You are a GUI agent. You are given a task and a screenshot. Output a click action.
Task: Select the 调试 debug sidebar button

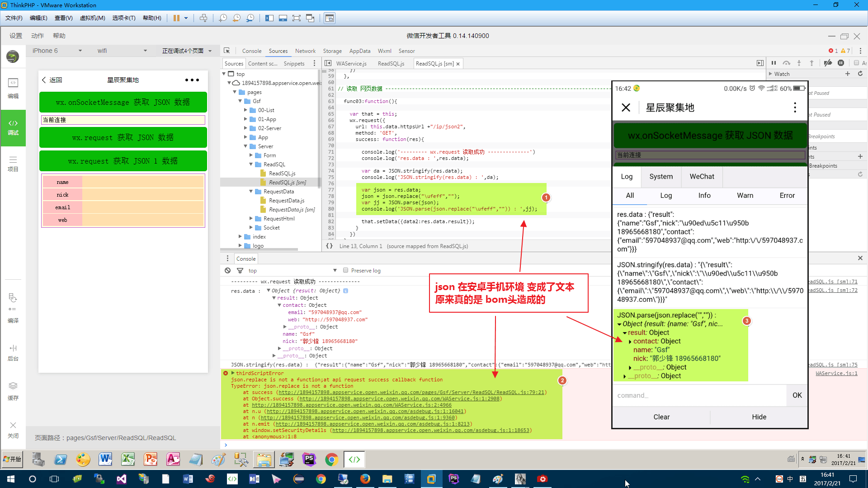pyautogui.click(x=13, y=127)
